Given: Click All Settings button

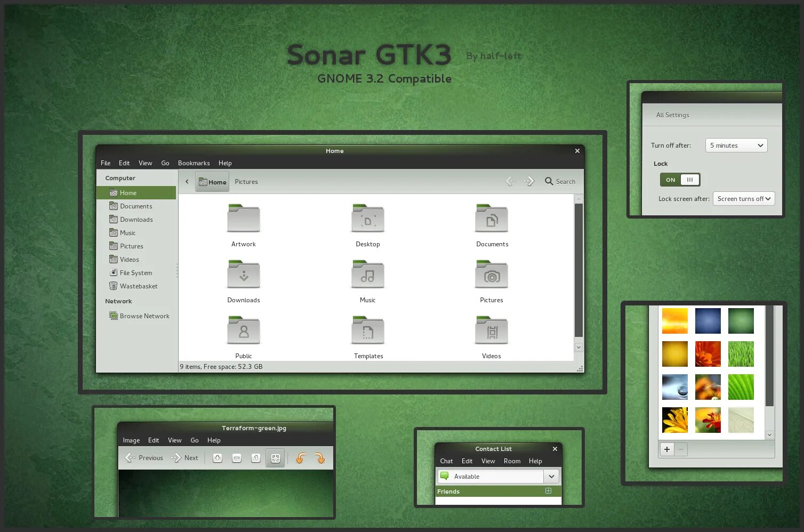Looking at the screenshot, I should click(672, 115).
